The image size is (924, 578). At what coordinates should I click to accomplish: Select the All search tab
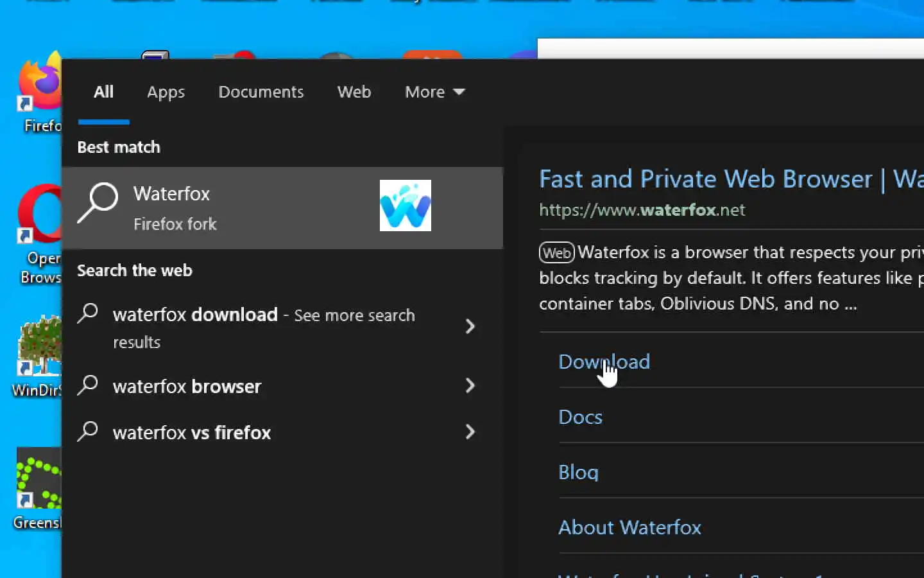(x=103, y=92)
